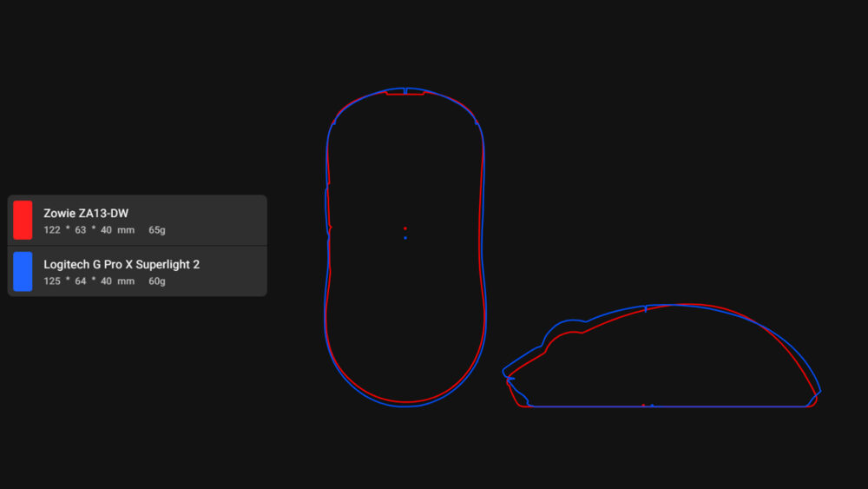The height and width of the screenshot is (489, 868).
Task: Click the 60g weight value
Action: coord(156,281)
